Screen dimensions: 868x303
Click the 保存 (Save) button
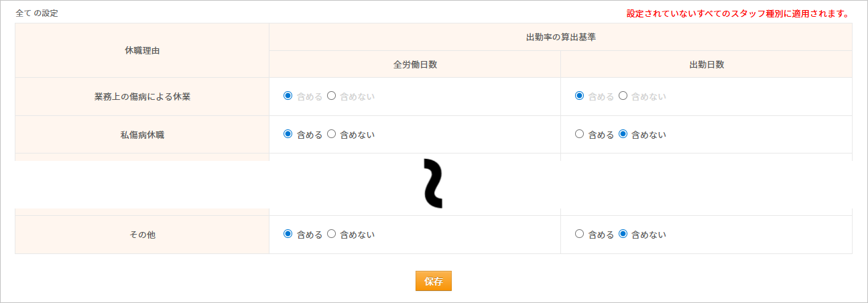tap(433, 282)
